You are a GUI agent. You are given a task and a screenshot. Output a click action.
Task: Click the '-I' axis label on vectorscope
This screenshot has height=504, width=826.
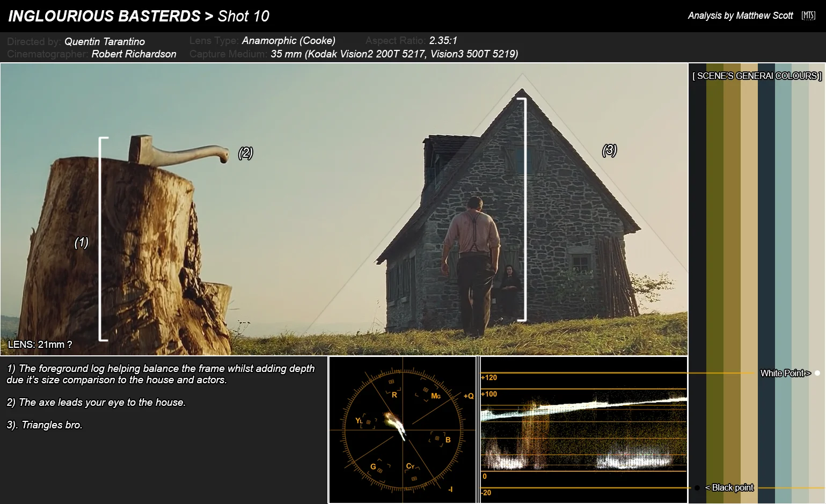pos(450,489)
